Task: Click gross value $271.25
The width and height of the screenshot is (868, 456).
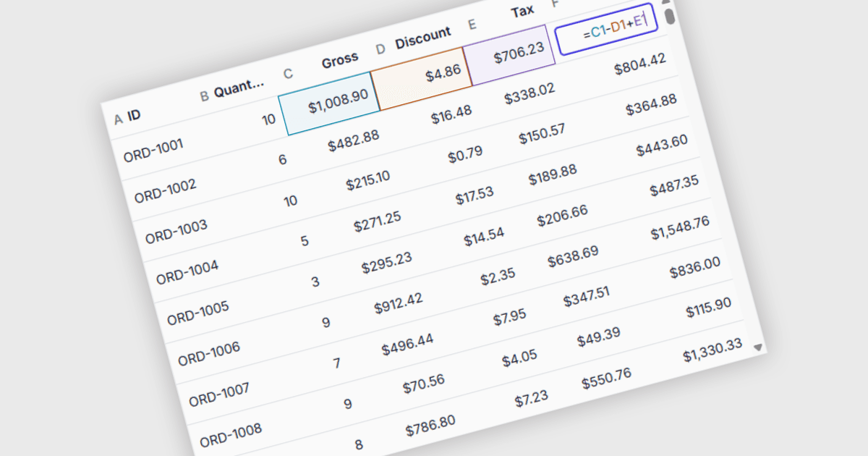Action: tap(377, 221)
